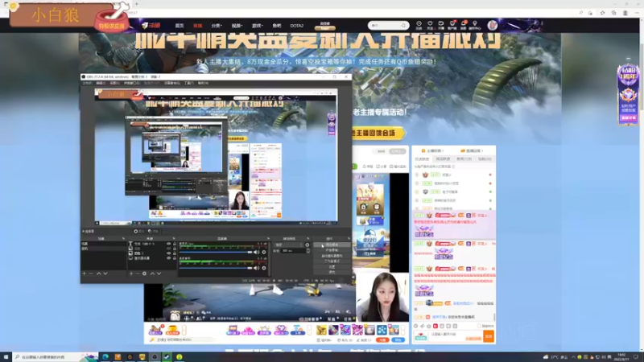644x362 pixels.
Task: Open the Douyu start-streaming icon
Action: [x=440, y=25]
